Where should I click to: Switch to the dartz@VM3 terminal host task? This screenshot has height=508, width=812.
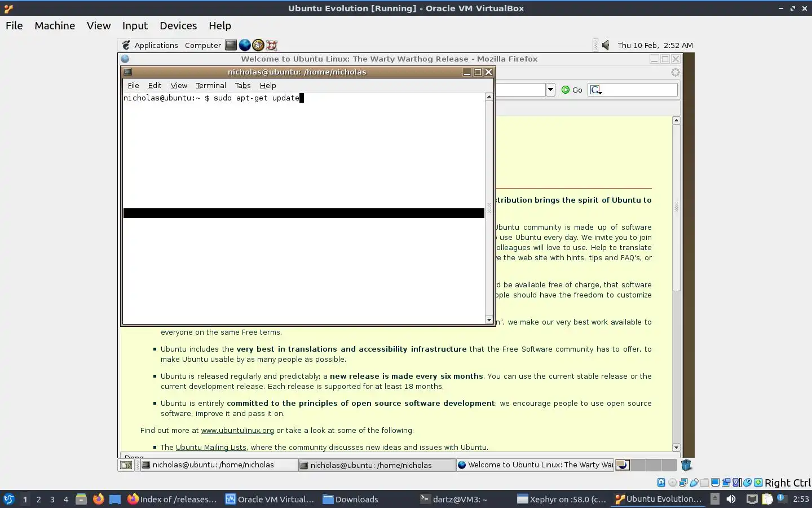tap(454, 499)
